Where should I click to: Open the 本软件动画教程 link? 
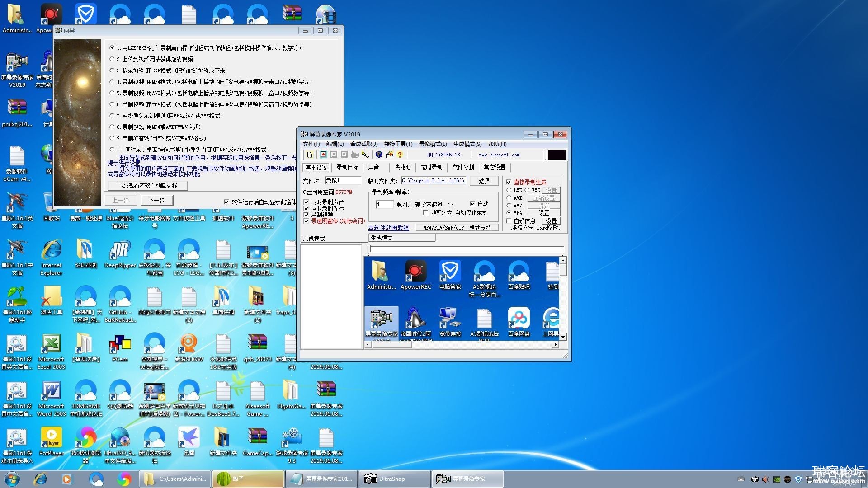388,228
